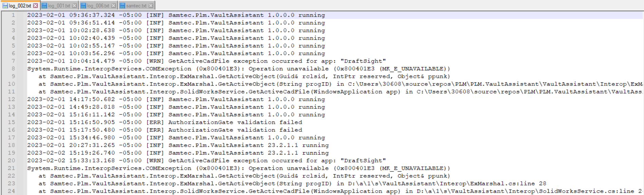Click the disk icon on log_001.txt tab
The image size is (644, 195).
click(44, 6)
